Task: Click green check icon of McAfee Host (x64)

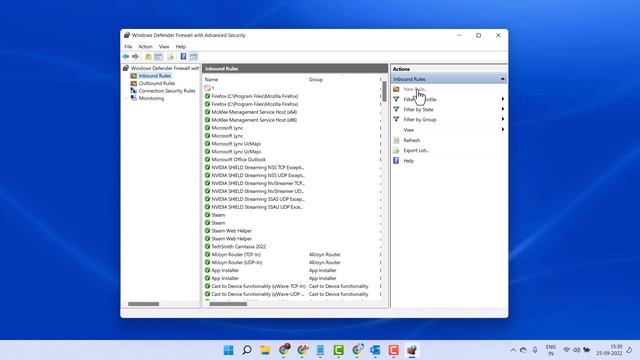Action: [207, 112]
